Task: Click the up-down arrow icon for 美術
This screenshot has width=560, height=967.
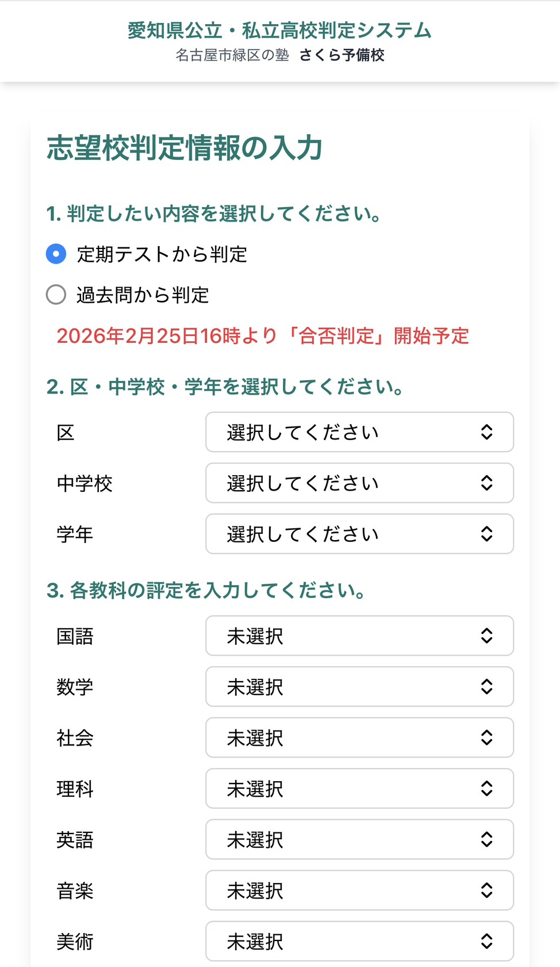Action: [x=486, y=941]
